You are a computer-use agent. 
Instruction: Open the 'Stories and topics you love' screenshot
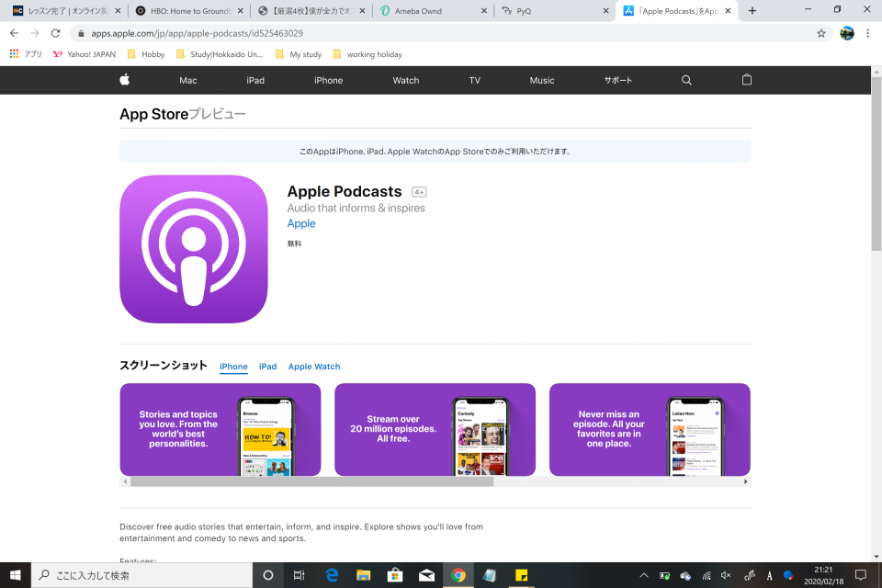click(220, 429)
